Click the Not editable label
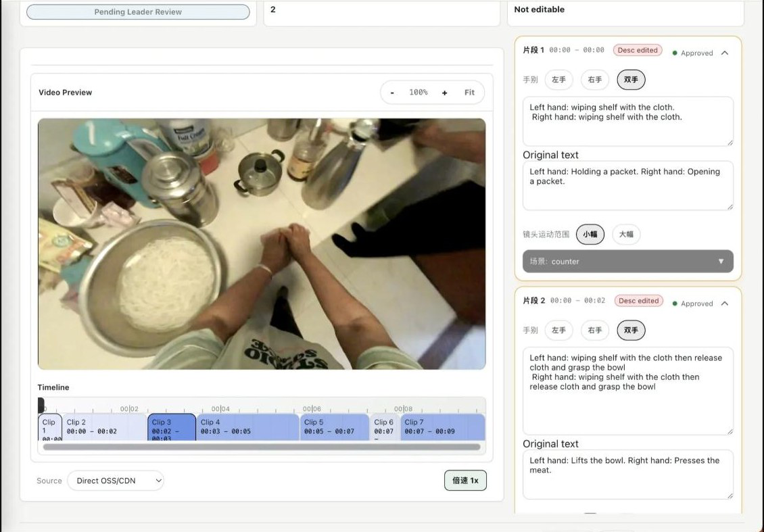 tap(540, 9)
